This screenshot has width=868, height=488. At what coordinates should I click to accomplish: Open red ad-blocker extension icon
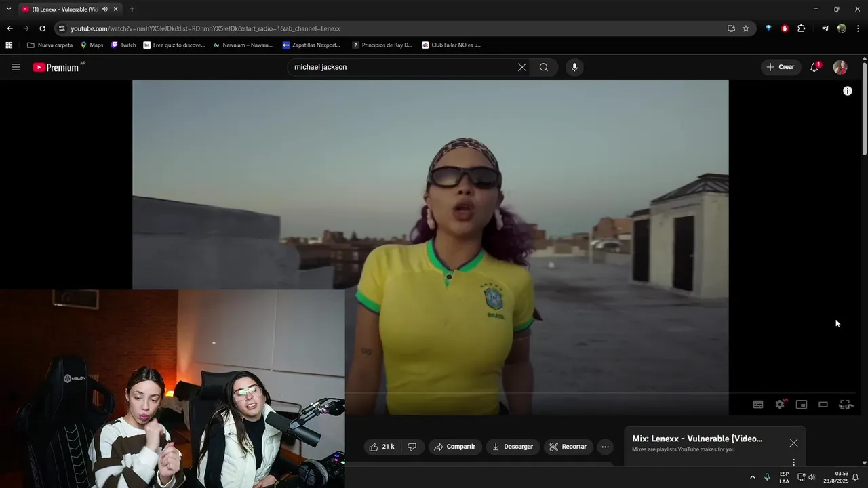(x=785, y=28)
